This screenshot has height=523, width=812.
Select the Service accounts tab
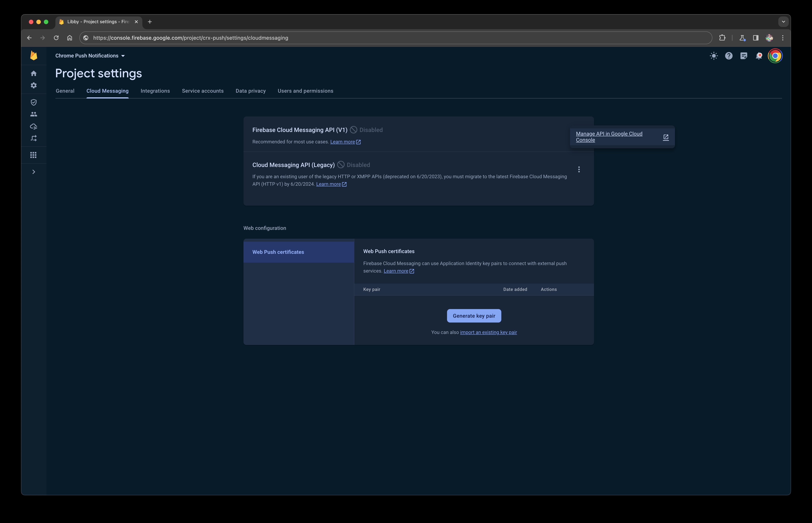pos(202,91)
